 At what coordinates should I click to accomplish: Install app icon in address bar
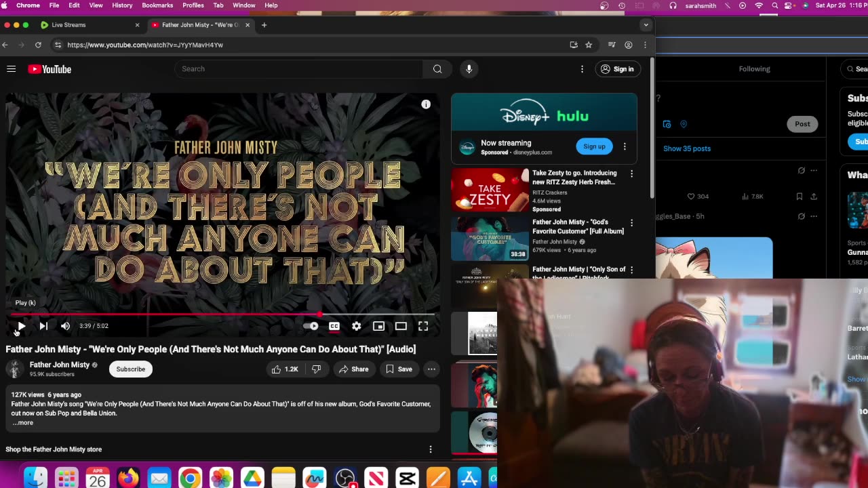click(x=574, y=45)
